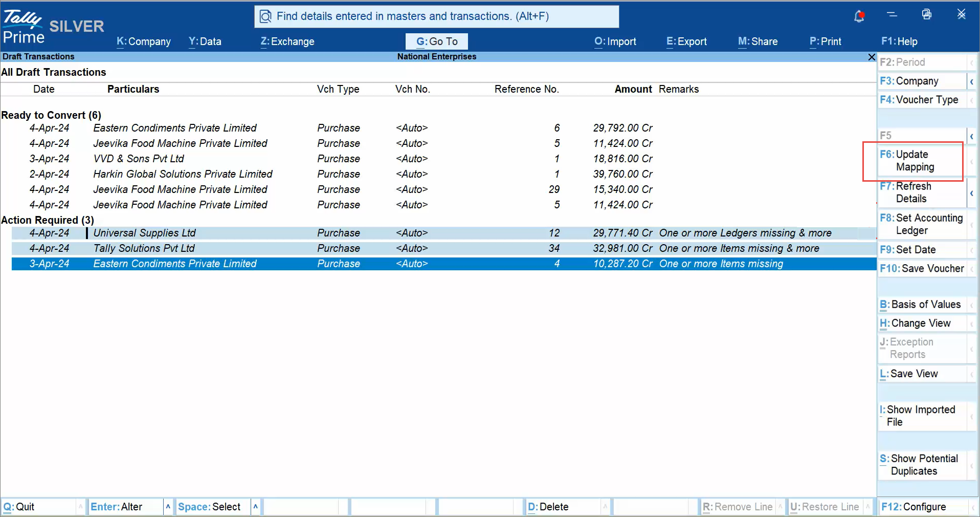
Task: Click F12: Configure button
Action: pyautogui.click(x=922, y=507)
